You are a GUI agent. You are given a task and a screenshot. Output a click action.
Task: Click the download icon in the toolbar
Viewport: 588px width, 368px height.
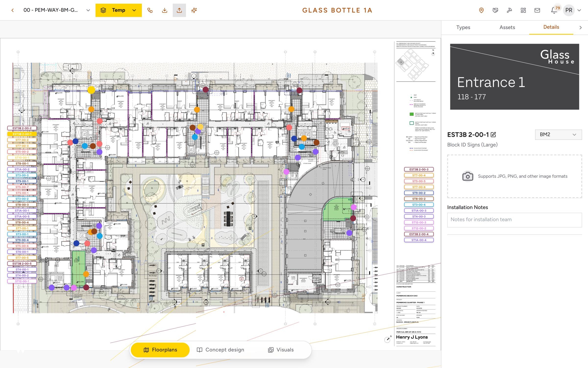coord(165,10)
